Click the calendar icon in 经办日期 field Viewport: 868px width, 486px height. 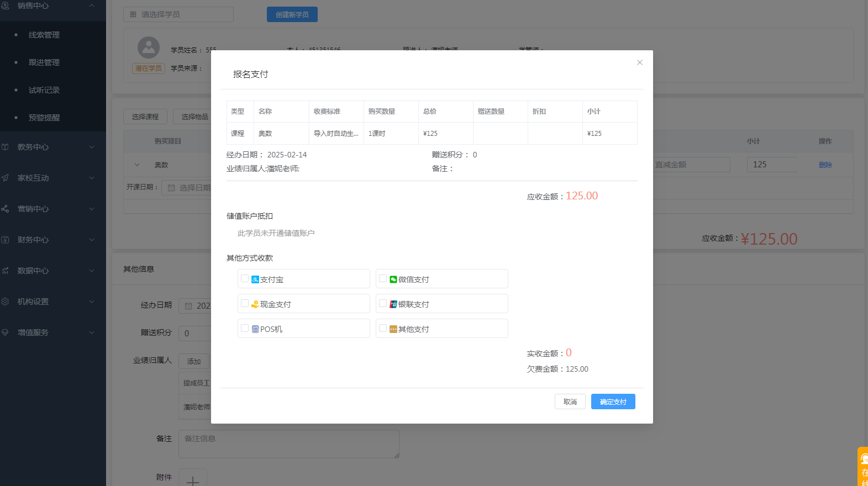point(188,306)
